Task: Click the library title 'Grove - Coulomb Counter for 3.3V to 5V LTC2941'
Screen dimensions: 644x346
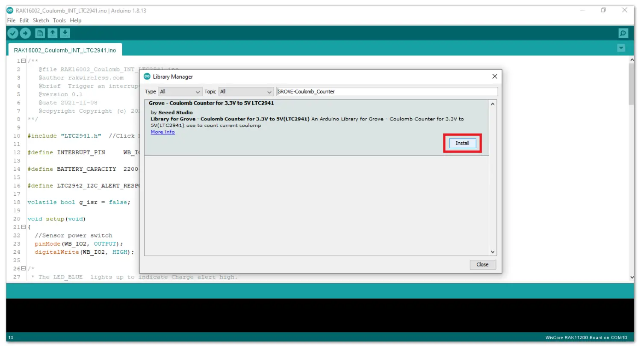Action: tap(211, 103)
